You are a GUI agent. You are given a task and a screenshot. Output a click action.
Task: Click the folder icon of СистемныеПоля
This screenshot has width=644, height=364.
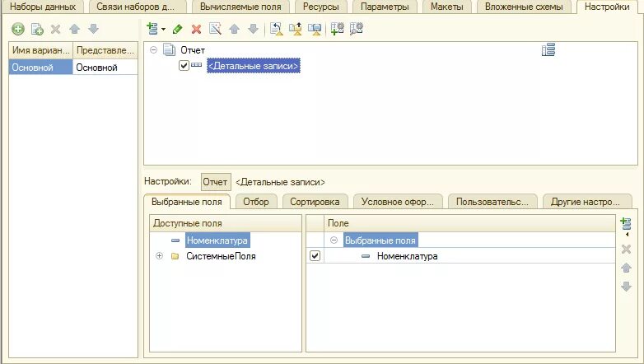pos(175,256)
